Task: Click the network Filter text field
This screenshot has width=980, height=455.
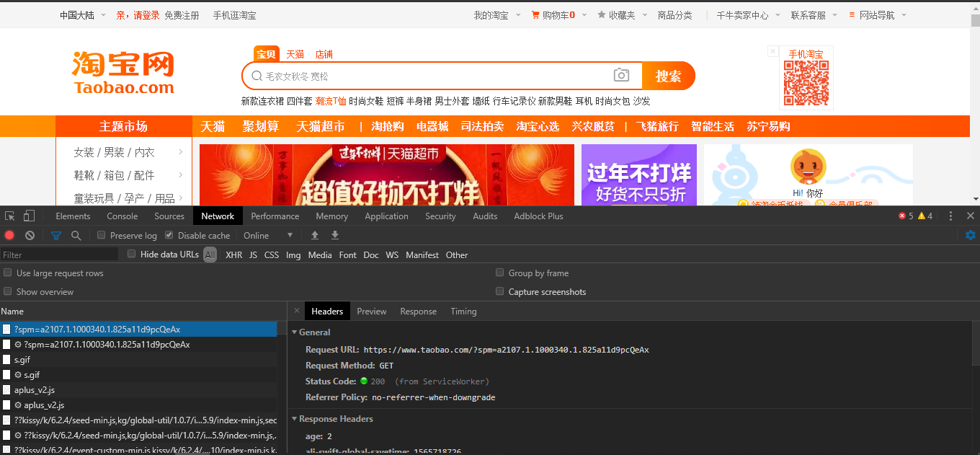Action: tap(59, 255)
